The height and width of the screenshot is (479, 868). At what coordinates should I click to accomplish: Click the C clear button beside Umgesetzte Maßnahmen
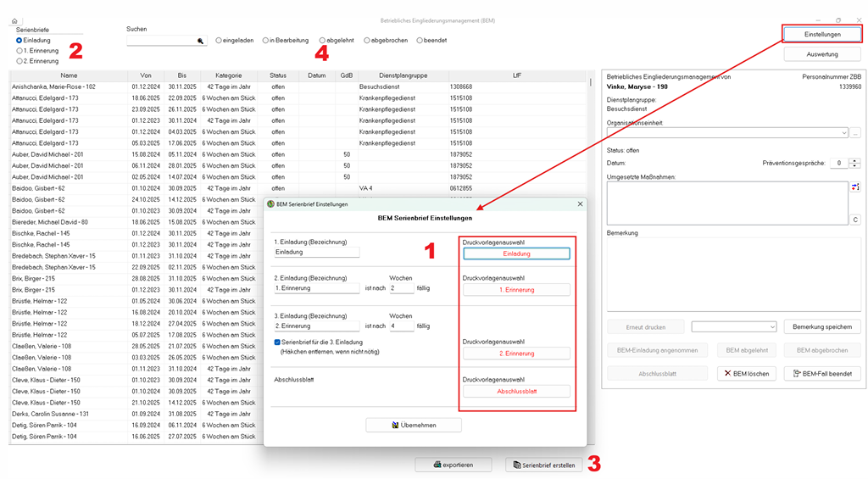point(855,220)
